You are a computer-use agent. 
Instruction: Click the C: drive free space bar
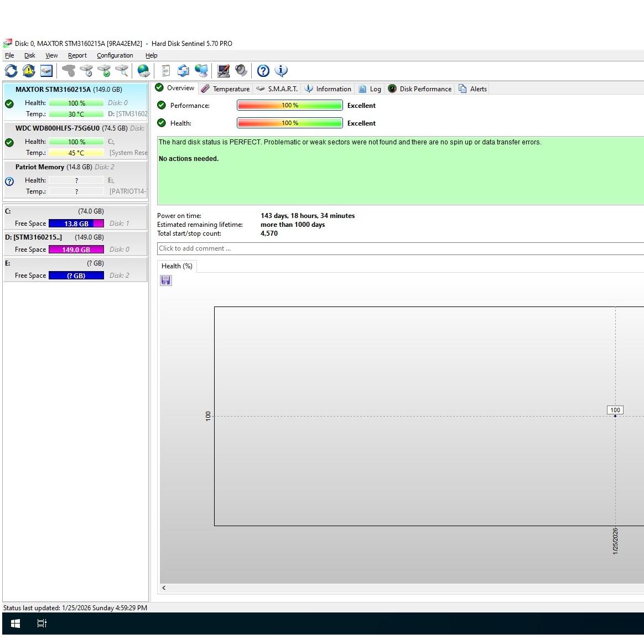coord(76,224)
